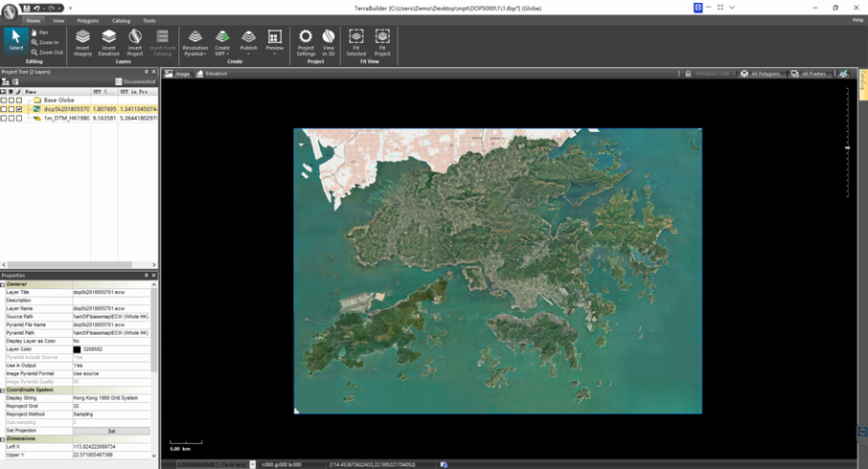
Task: Click the Set projection button
Action: [x=111, y=431]
